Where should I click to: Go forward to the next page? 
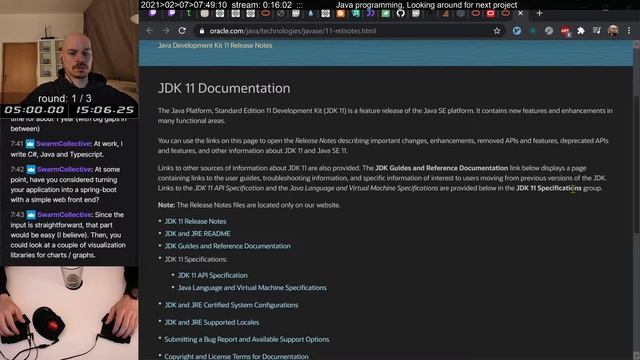coord(166,31)
